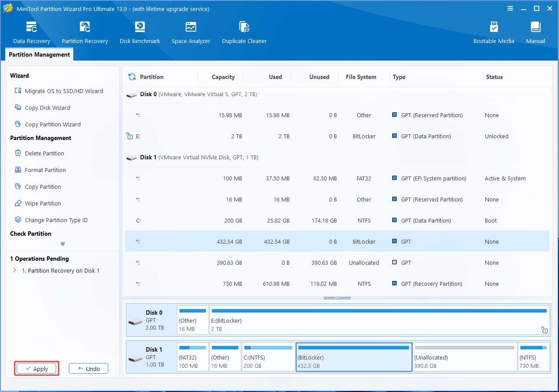The width and height of the screenshot is (559, 392).
Task: Switch to Partition Management tab
Action: (39, 54)
